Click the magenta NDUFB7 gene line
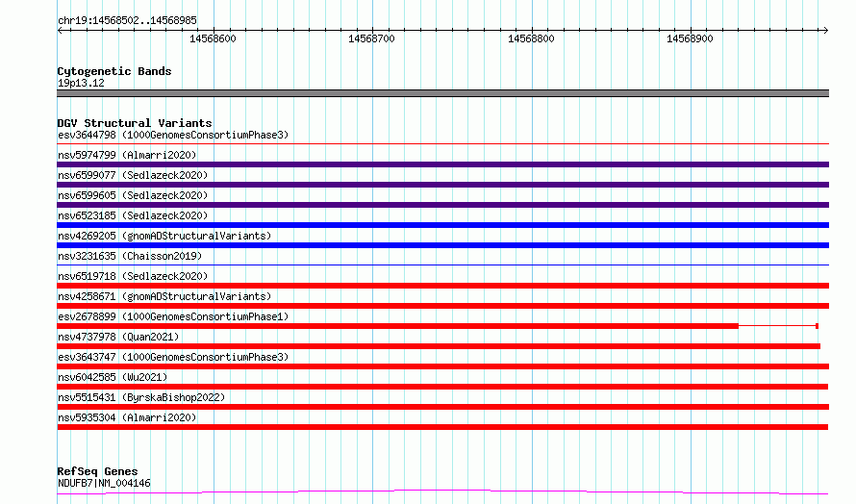856x504 pixels. pos(442,491)
